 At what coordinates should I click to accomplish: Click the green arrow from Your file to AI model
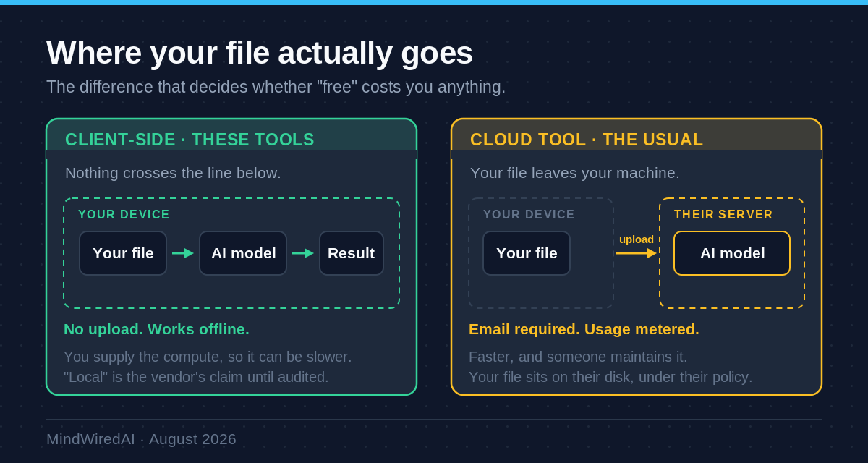(183, 253)
